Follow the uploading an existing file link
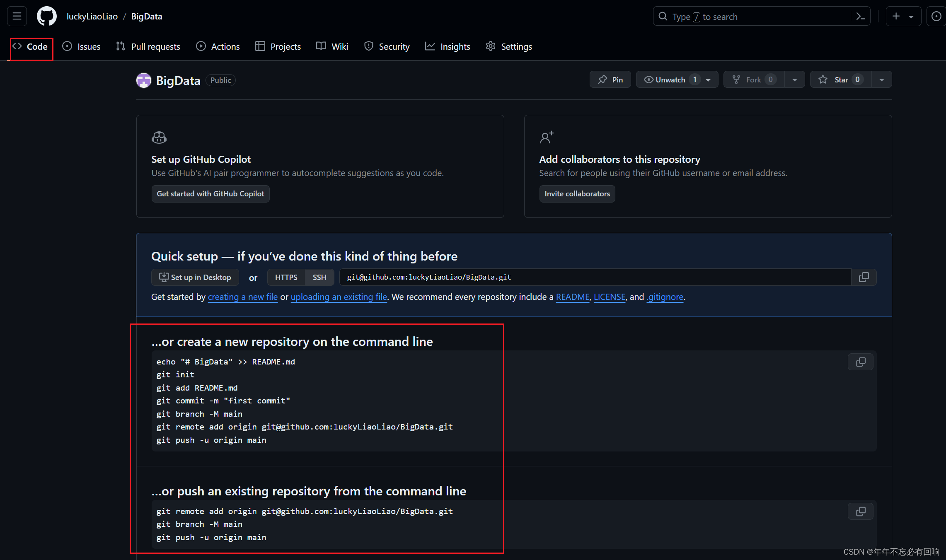This screenshot has width=946, height=560. [339, 297]
